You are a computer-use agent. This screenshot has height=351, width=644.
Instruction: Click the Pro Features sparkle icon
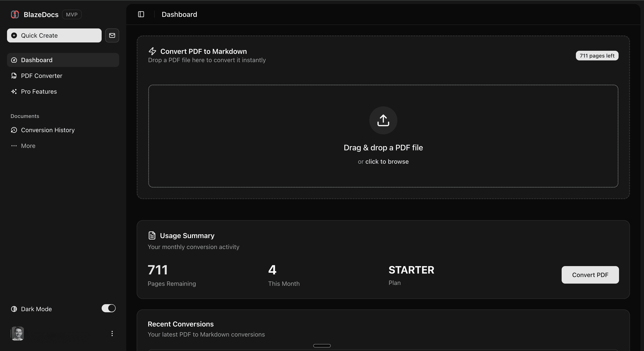(x=14, y=91)
